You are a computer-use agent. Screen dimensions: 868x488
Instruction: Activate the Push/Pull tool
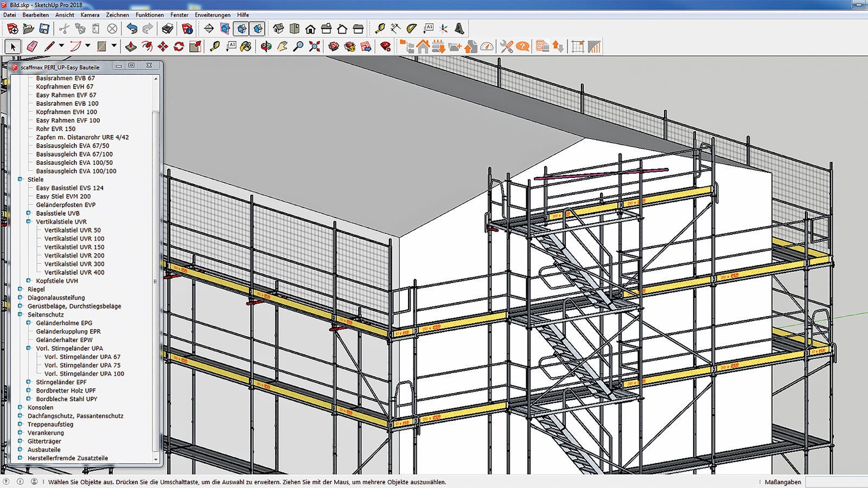click(x=130, y=47)
